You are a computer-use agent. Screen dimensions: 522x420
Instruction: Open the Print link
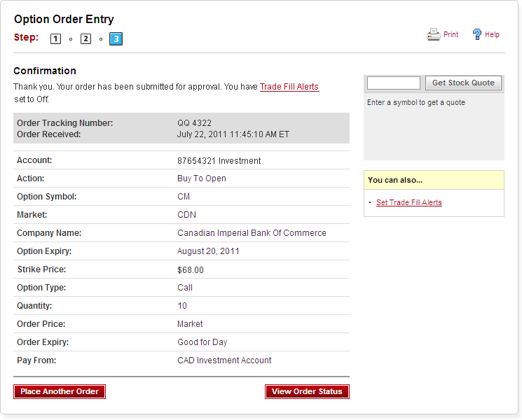click(x=451, y=34)
